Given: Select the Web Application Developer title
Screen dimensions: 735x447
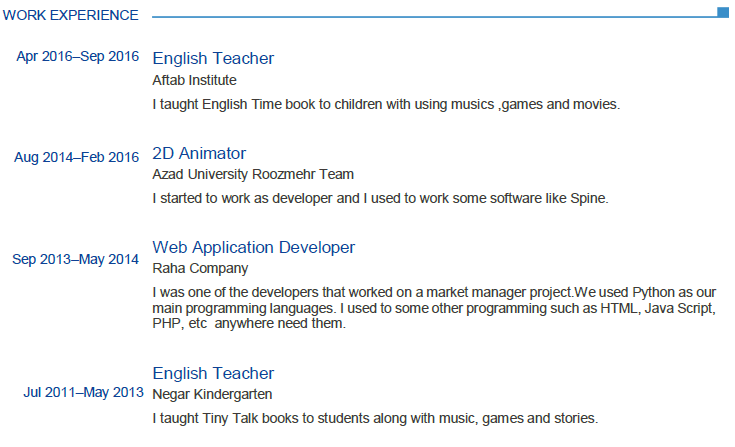Looking at the screenshot, I should tap(253, 247).
